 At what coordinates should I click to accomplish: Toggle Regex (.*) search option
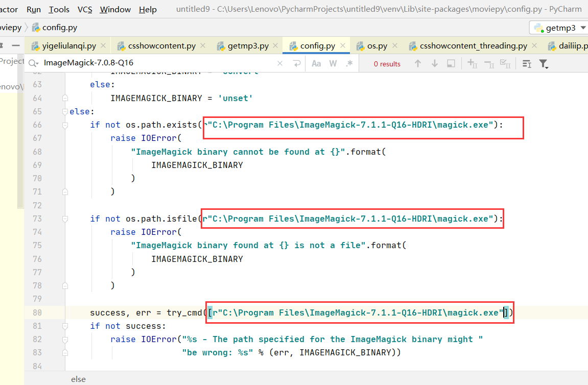point(349,63)
